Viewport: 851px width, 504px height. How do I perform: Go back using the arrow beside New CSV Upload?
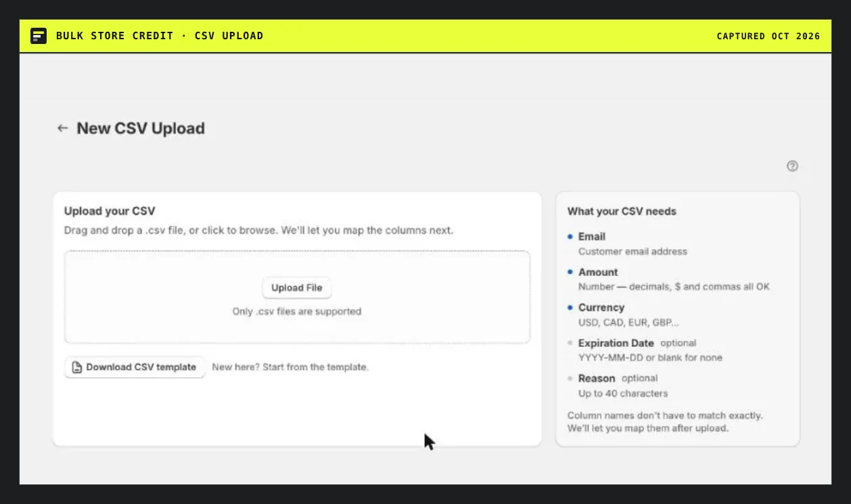click(x=62, y=128)
